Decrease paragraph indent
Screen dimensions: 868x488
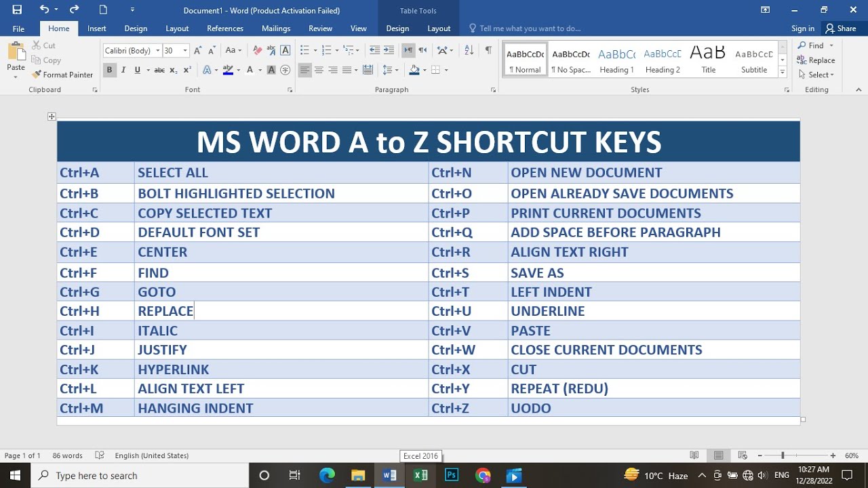[374, 50]
